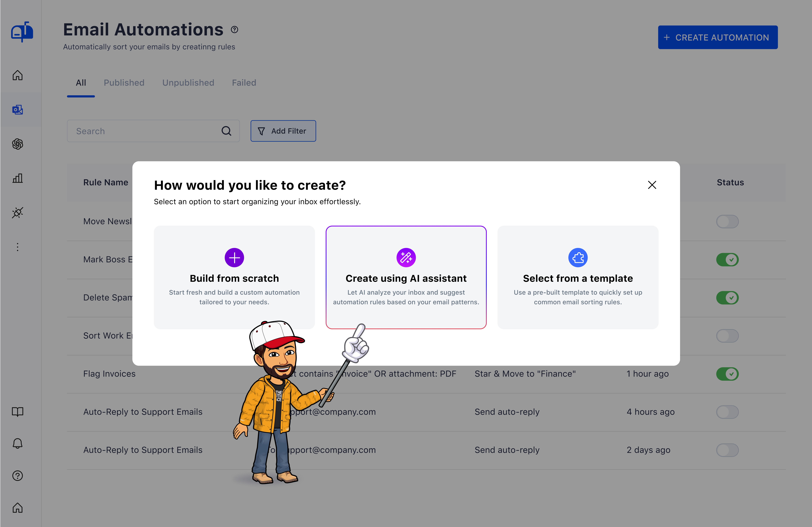Image resolution: width=812 pixels, height=527 pixels.
Task: Open the bell notifications icon
Action: pyautogui.click(x=18, y=443)
